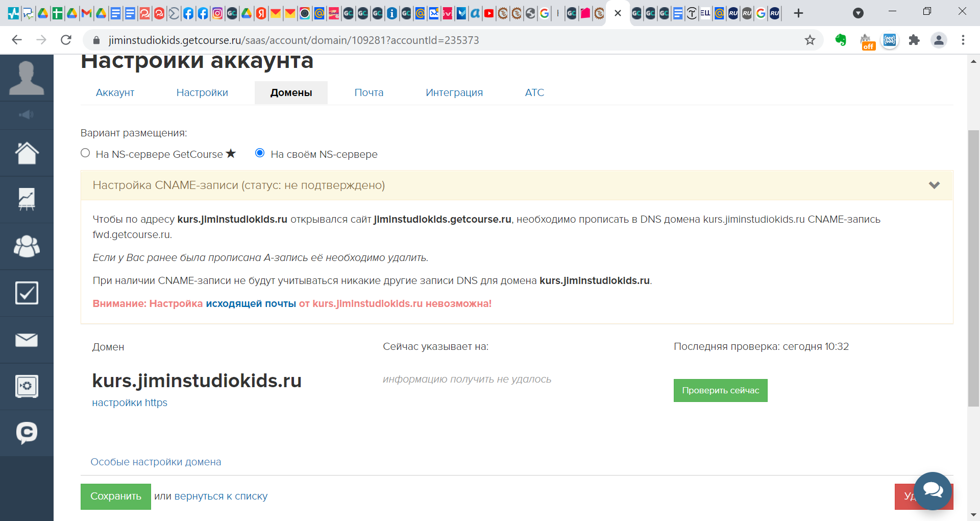980x521 pixels.
Task: Close the current active browser tab
Action: pyautogui.click(x=618, y=13)
